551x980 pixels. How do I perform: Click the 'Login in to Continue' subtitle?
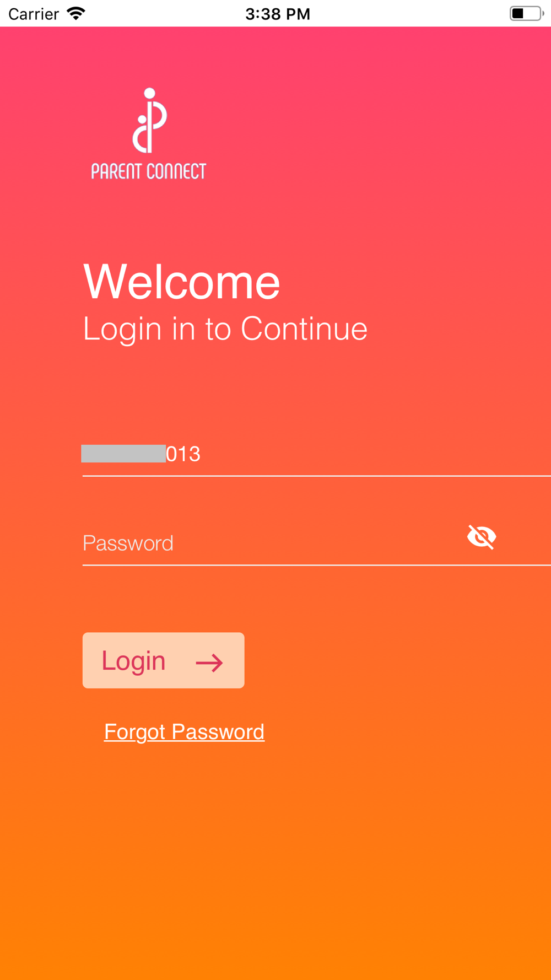coord(225,329)
